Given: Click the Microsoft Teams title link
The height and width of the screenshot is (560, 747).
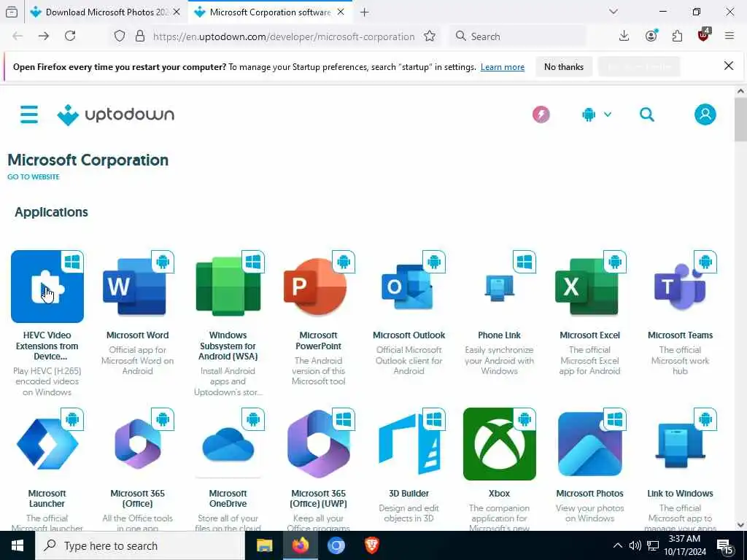Looking at the screenshot, I should (681, 335).
